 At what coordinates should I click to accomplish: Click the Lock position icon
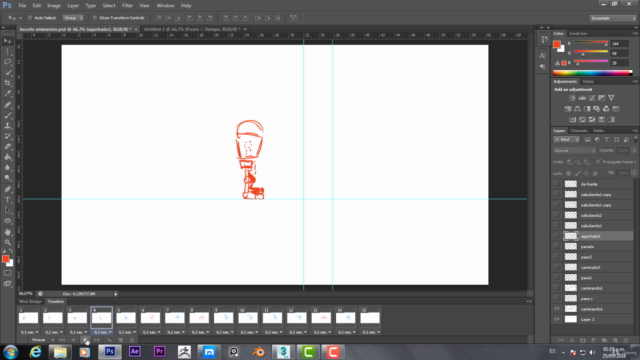click(586, 173)
